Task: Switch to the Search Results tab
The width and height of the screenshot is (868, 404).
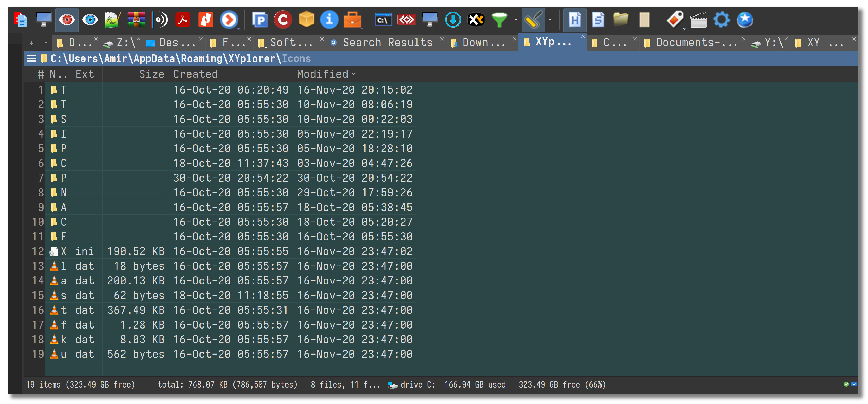Action: pyautogui.click(x=387, y=43)
